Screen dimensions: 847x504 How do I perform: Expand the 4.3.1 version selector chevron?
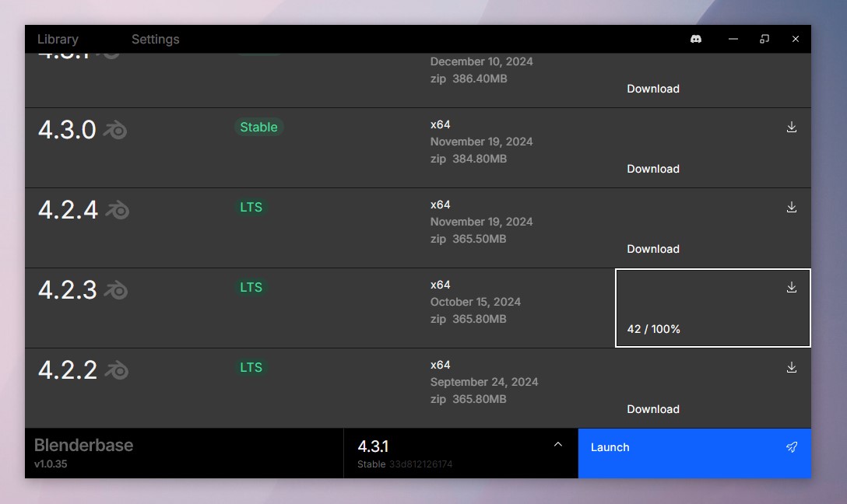pyautogui.click(x=558, y=445)
